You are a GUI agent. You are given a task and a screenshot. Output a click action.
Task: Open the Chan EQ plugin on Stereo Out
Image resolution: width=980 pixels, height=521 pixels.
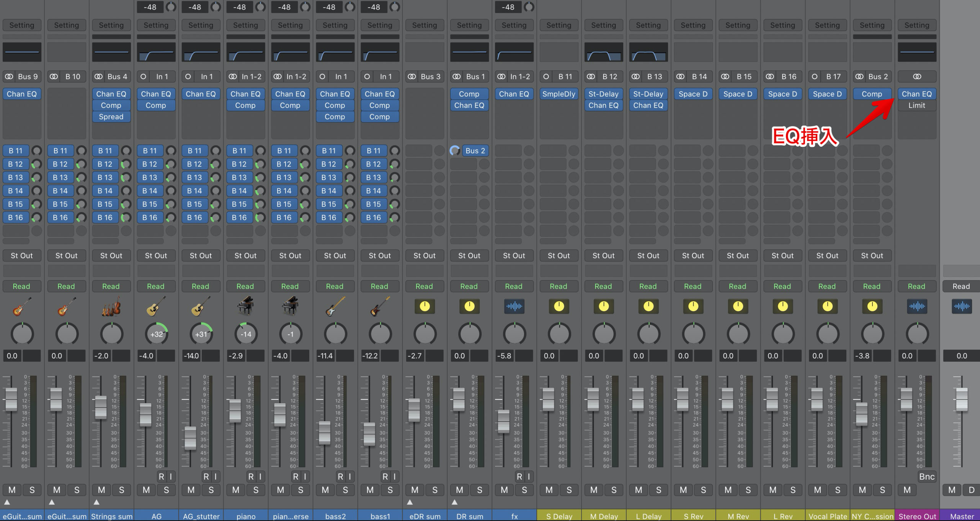(x=916, y=94)
